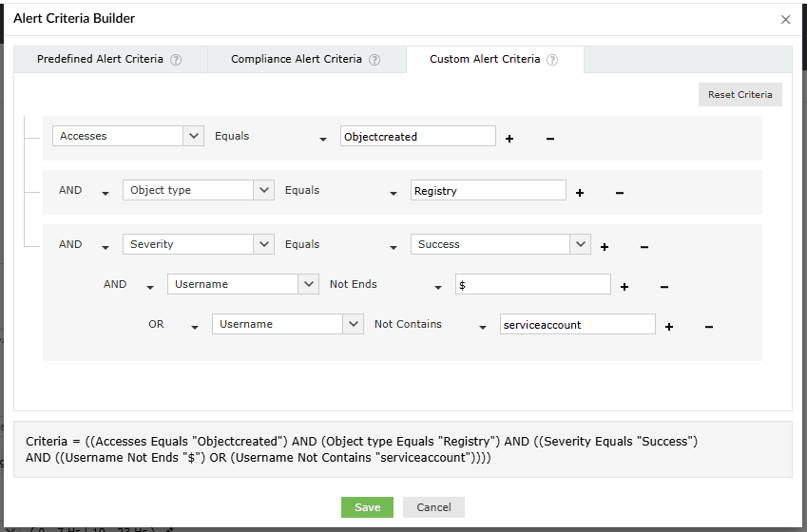
Task: Remove the serviceaccount criteria row
Action: click(x=709, y=327)
